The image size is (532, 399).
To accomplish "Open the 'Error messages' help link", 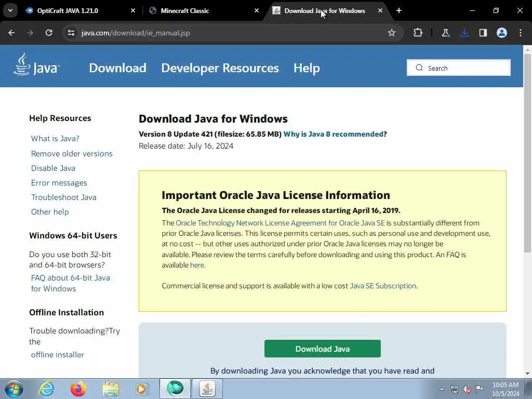I will pyautogui.click(x=59, y=182).
